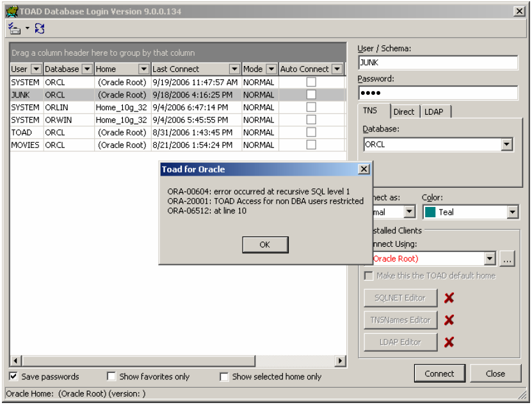
Task: Open dropdown arrow next to list options icon
Action: (27, 28)
